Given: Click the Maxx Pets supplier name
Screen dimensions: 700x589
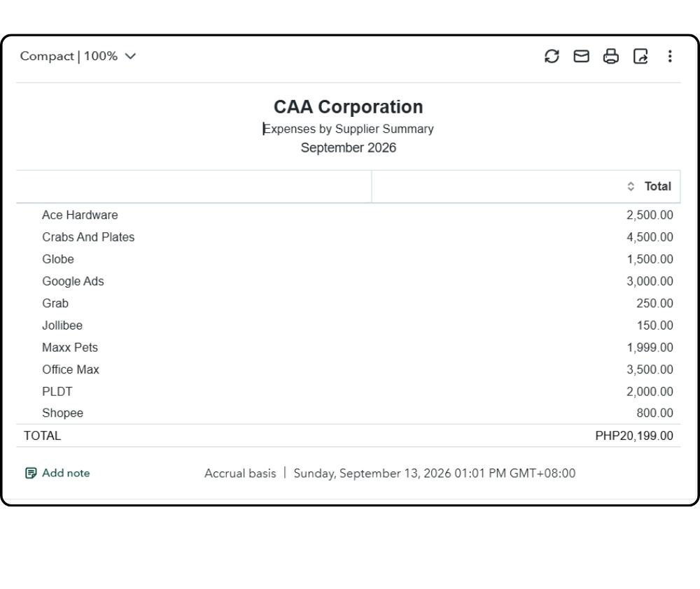Looking at the screenshot, I should click(69, 348).
